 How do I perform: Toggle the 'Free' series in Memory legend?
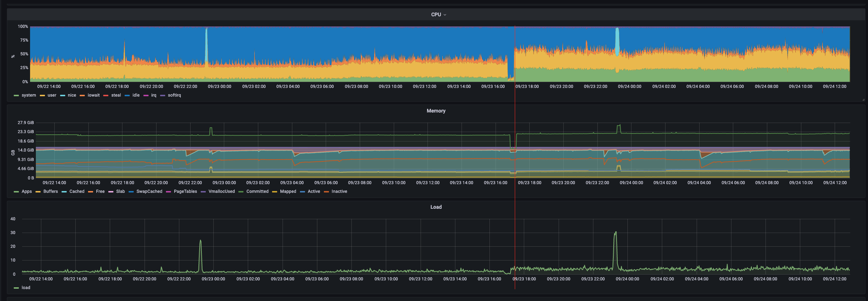(100, 191)
